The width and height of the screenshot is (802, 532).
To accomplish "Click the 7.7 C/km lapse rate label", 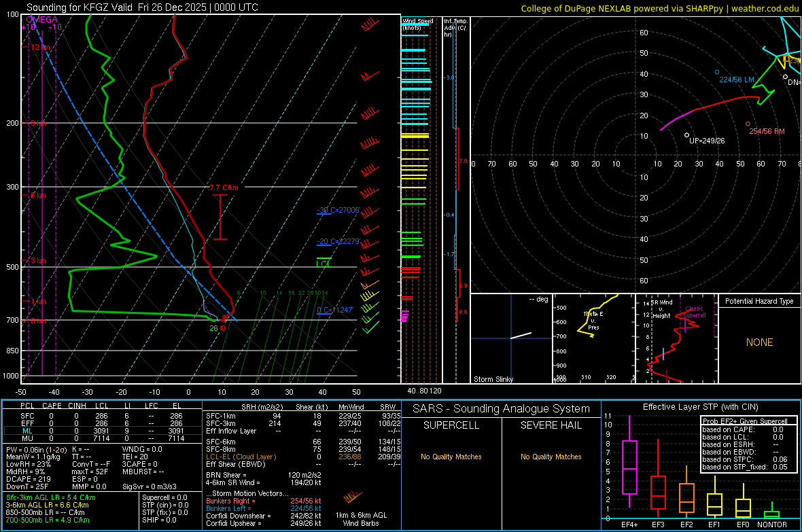I will pos(224,188).
